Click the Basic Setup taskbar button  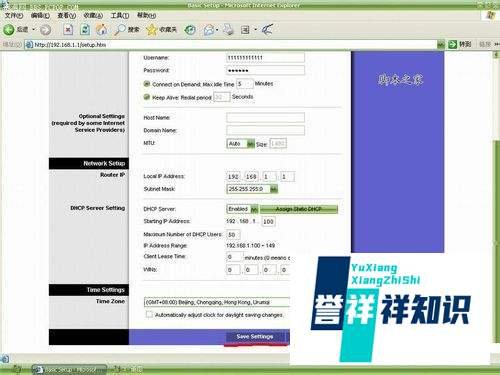(70, 370)
